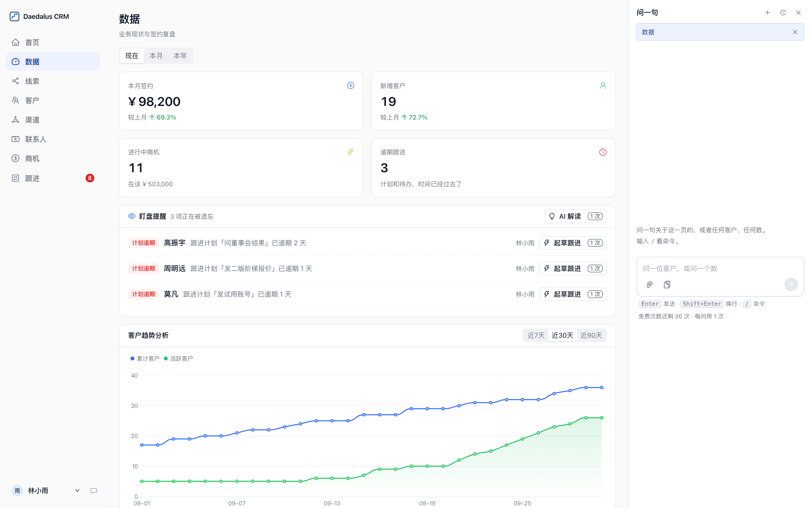The image size is (812, 508).
Task: Toggle 累计客户 legend series
Action: point(145,359)
